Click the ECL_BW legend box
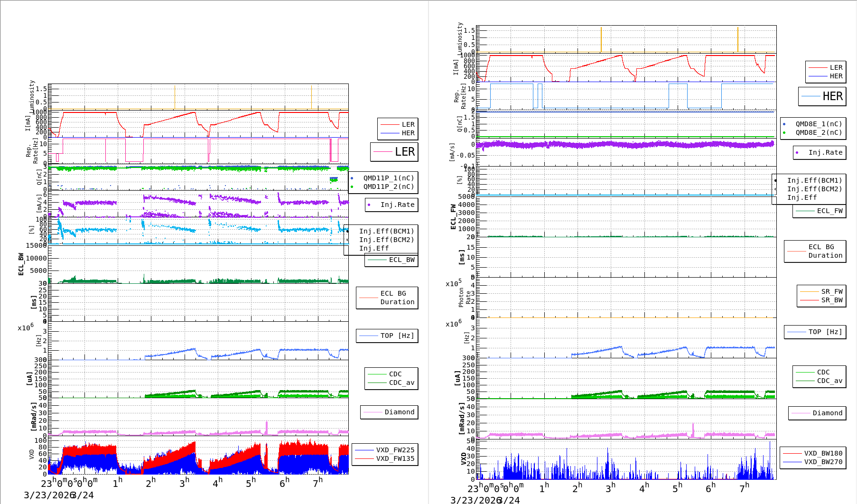Viewport: 857px width, 504px height. tap(391, 260)
